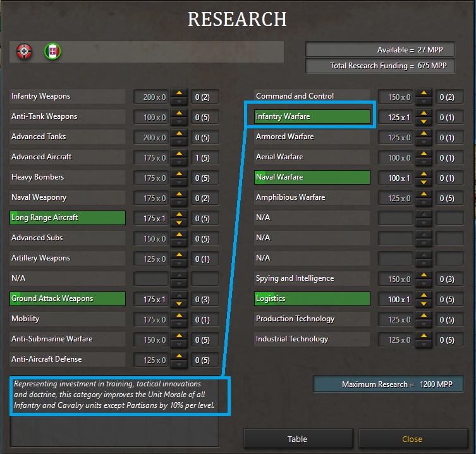Select the Infantry Weapons category

click(68, 96)
